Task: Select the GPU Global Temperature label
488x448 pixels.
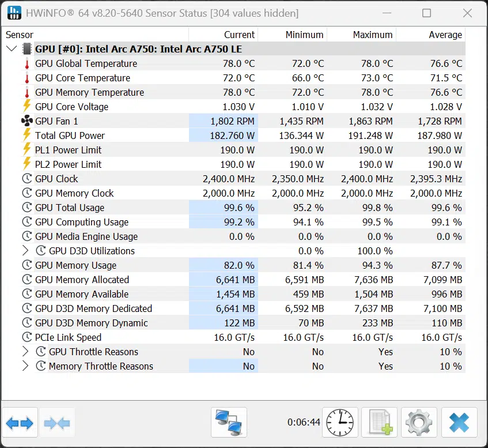Action: pos(86,63)
